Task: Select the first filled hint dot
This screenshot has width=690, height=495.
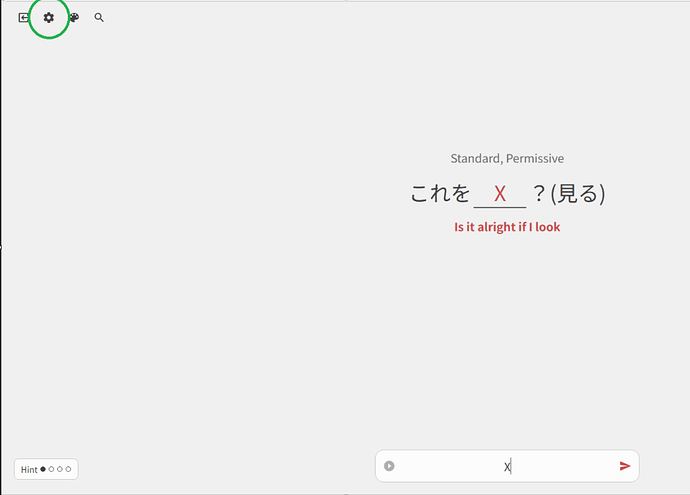Action: [x=43, y=469]
